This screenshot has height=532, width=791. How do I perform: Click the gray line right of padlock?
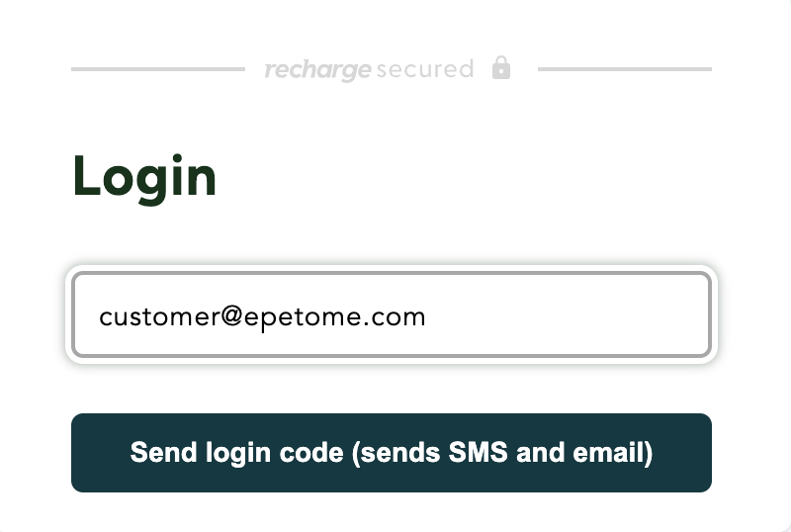[625, 69]
